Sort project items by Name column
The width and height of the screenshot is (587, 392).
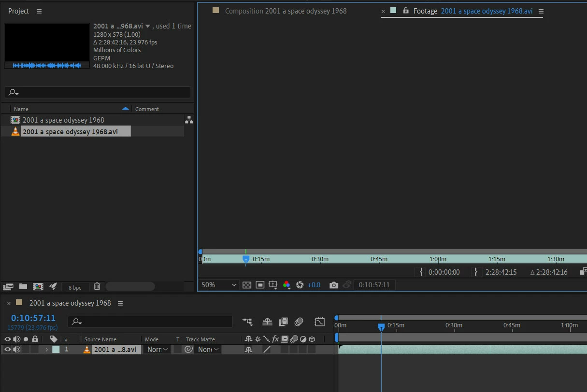click(x=21, y=109)
